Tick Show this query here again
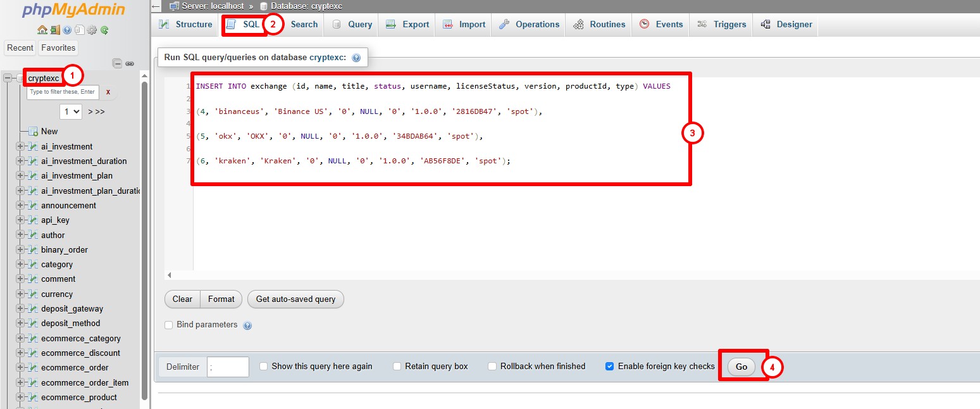Image resolution: width=980 pixels, height=409 pixels. [x=264, y=366]
